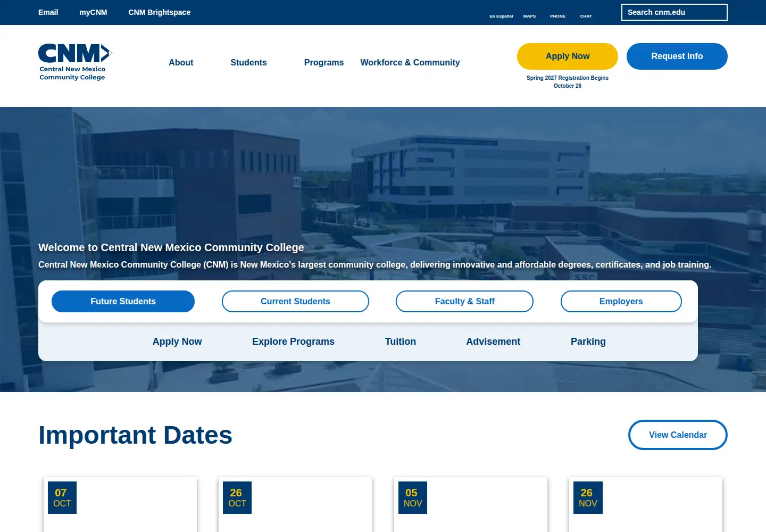Select the Future Students tab
766x532 pixels.
click(123, 301)
